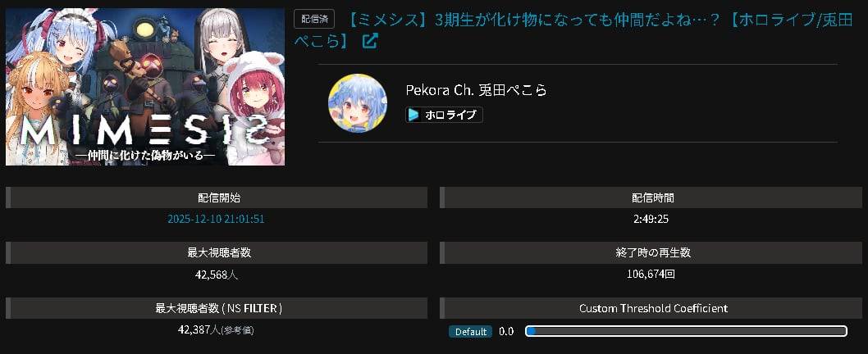The height and width of the screenshot is (354, 868).
Task: Click the 2025-12-10 21:01:51 start time link
Action: pyautogui.click(x=216, y=219)
